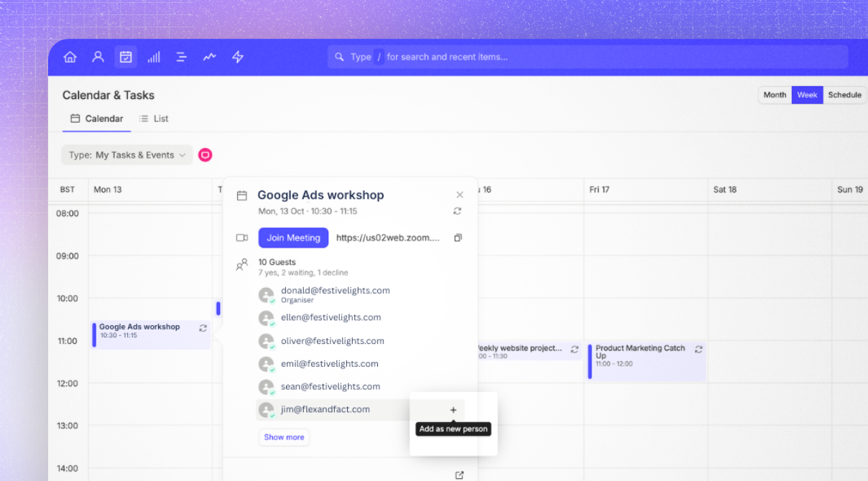
Task: Click the video camera icon in popup
Action: pos(242,238)
